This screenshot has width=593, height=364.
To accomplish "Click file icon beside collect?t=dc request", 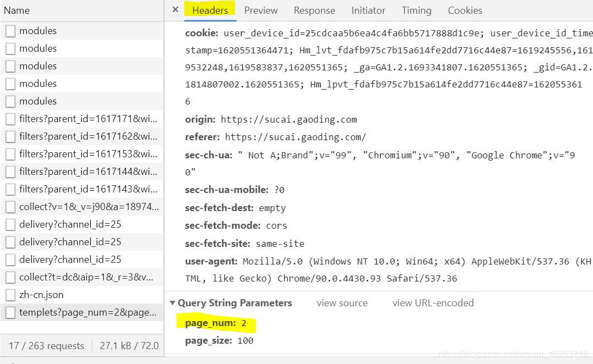I will [10, 277].
